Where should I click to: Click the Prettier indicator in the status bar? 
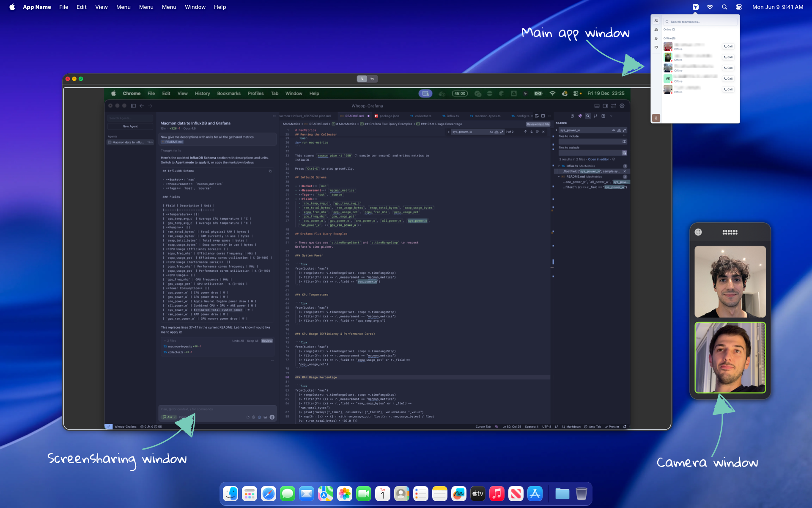tap(613, 427)
